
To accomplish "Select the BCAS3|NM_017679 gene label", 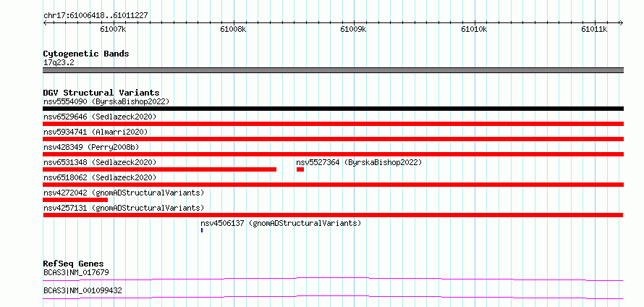I will pyautogui.click(x=76, y=272).
